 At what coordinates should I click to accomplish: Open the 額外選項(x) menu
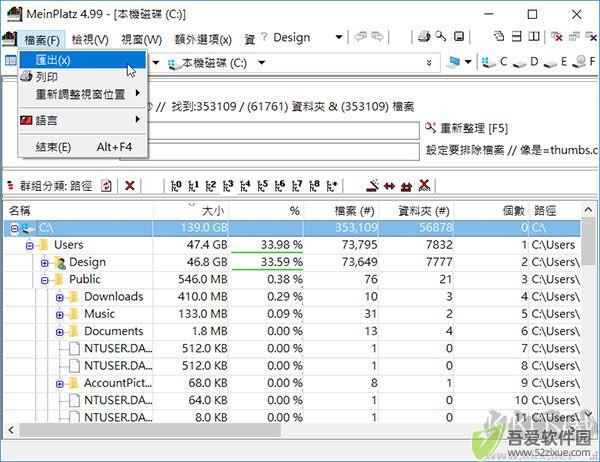coord(203,39)
